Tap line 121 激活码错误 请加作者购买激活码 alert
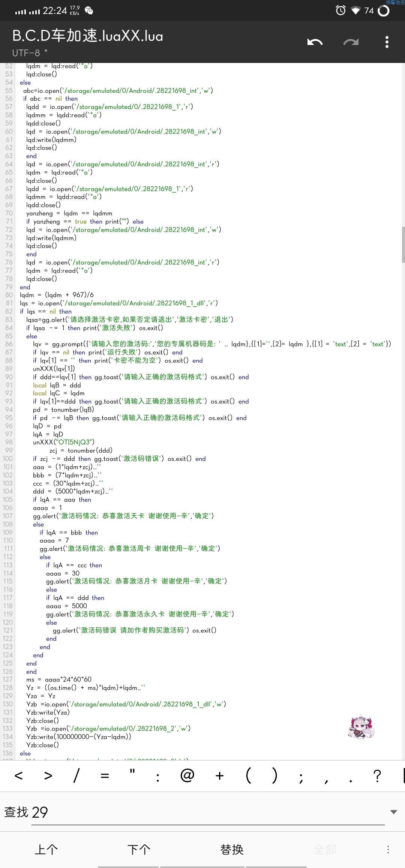Viewport: 405px width, 868px height. [x=135, y=630]
